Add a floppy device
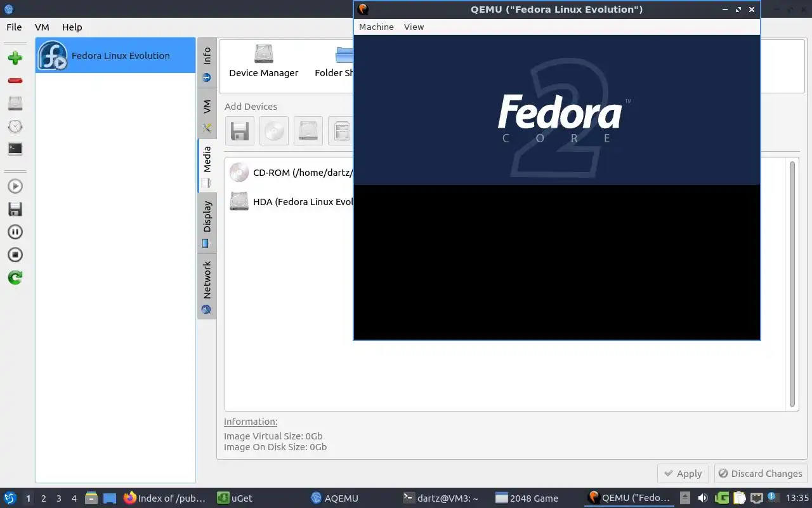This screenshot has height=508, width=812. (240, 131)
